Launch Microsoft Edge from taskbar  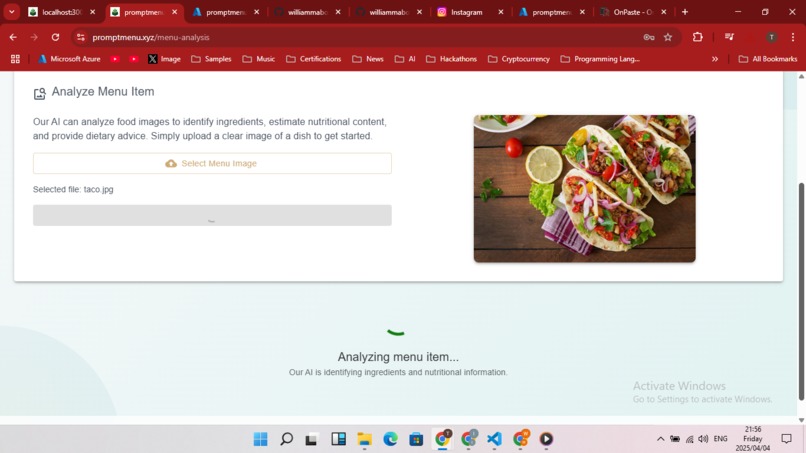pyautogui.click(x=390, y=439)
